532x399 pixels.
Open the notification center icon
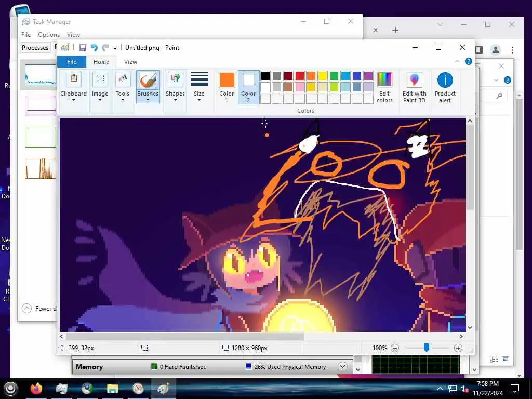click(x=515, y=389)
